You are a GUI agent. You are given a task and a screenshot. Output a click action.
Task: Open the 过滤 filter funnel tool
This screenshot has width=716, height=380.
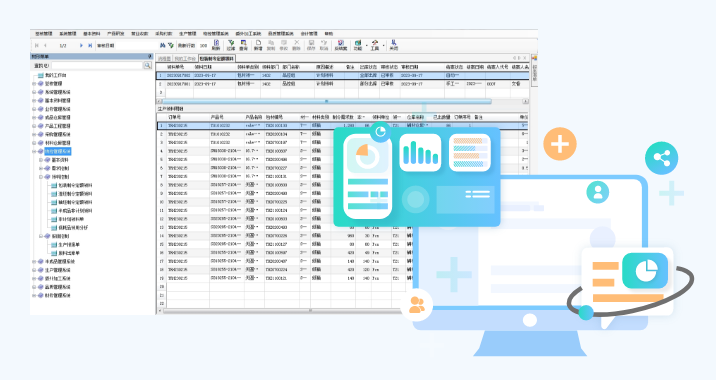click(231, 45)
